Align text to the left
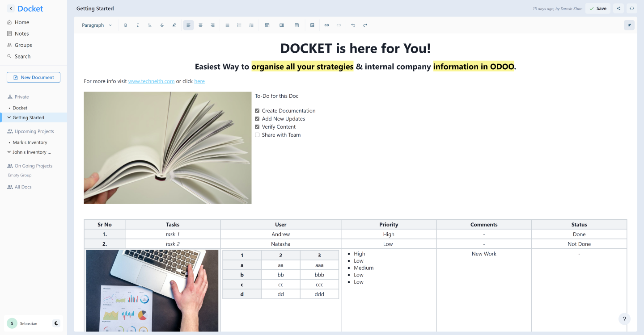 188,25
